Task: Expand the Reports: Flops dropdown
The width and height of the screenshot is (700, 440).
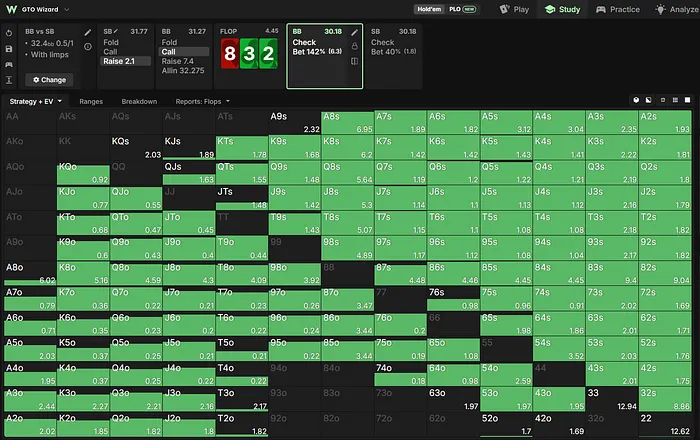Action: tap(203, 102)
